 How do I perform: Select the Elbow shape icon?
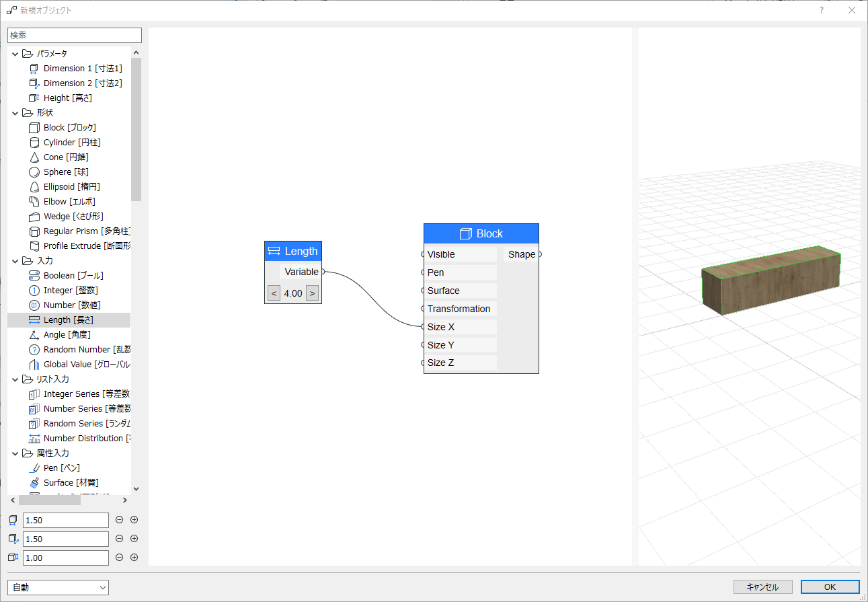[x=34, y=202]
